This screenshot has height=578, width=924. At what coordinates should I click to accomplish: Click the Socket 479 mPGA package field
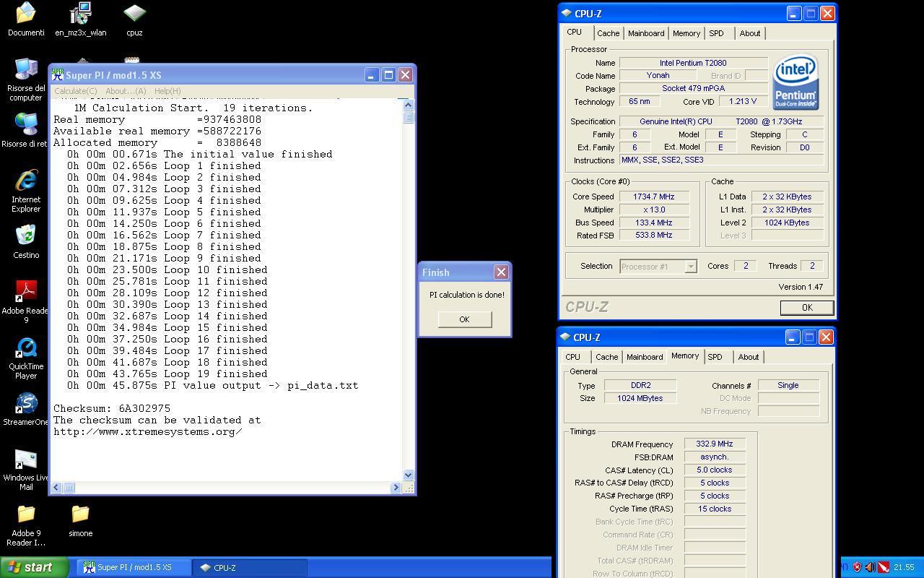[693, 89]
